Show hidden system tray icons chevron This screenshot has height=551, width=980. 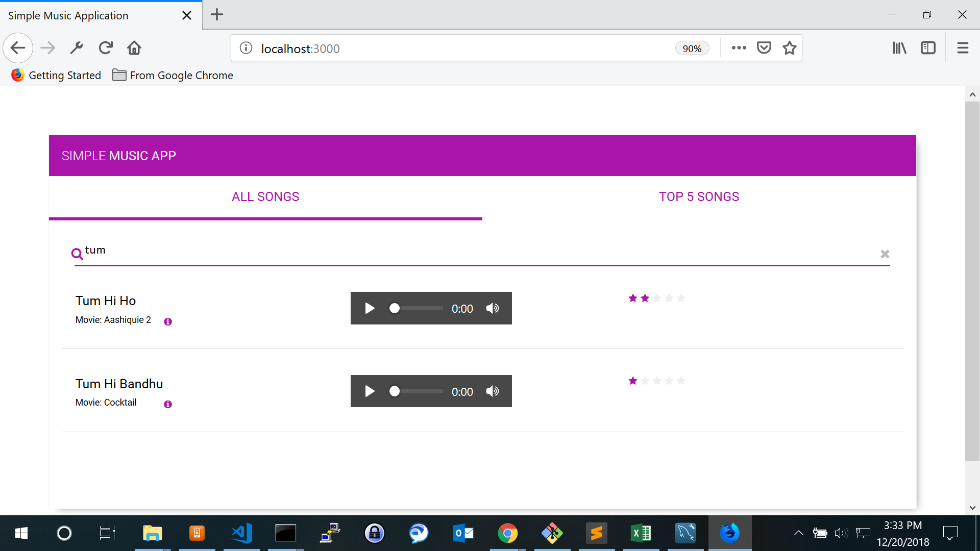pyautogui.click(x=799, y=533)
